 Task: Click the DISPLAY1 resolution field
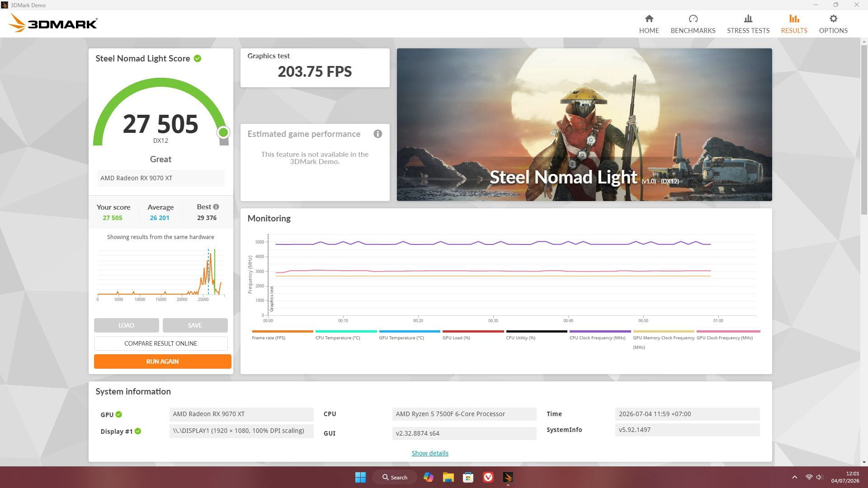241,431
